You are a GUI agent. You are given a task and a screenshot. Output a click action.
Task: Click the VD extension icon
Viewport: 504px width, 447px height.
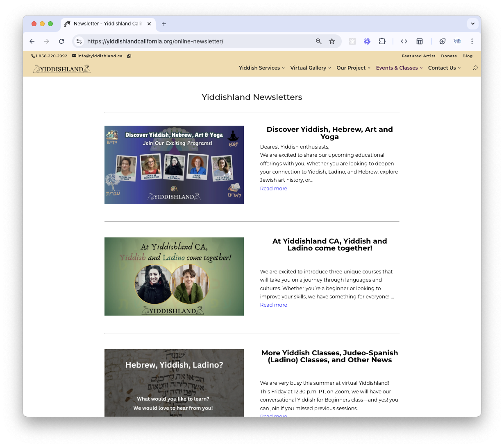(x=457, y=41)
